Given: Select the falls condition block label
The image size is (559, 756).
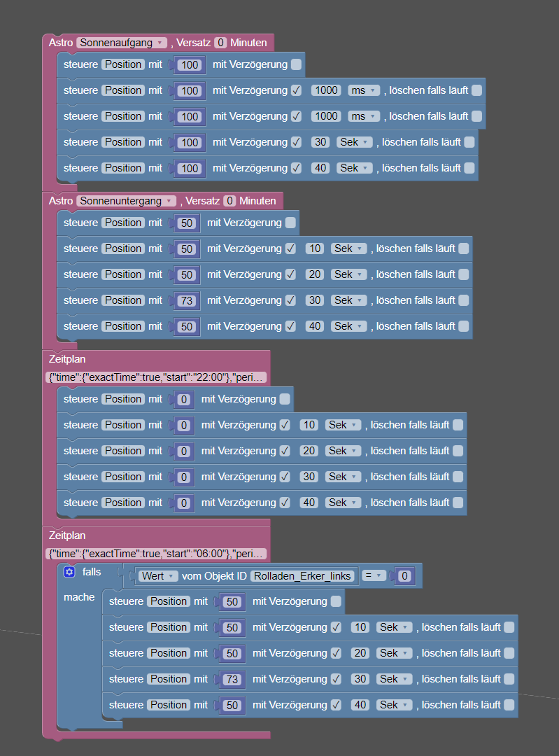Looking at the screenshot, I should point(92,572).
